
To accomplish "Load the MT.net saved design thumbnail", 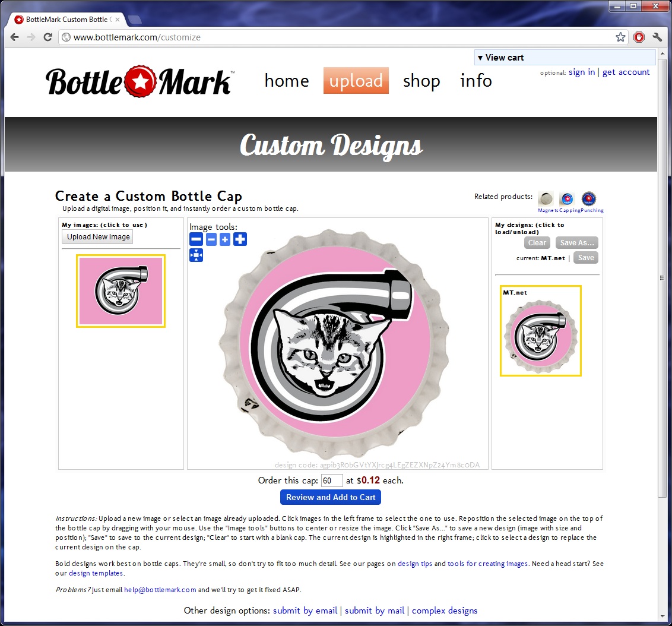I will pyautogui.click(x=541, y=331).
